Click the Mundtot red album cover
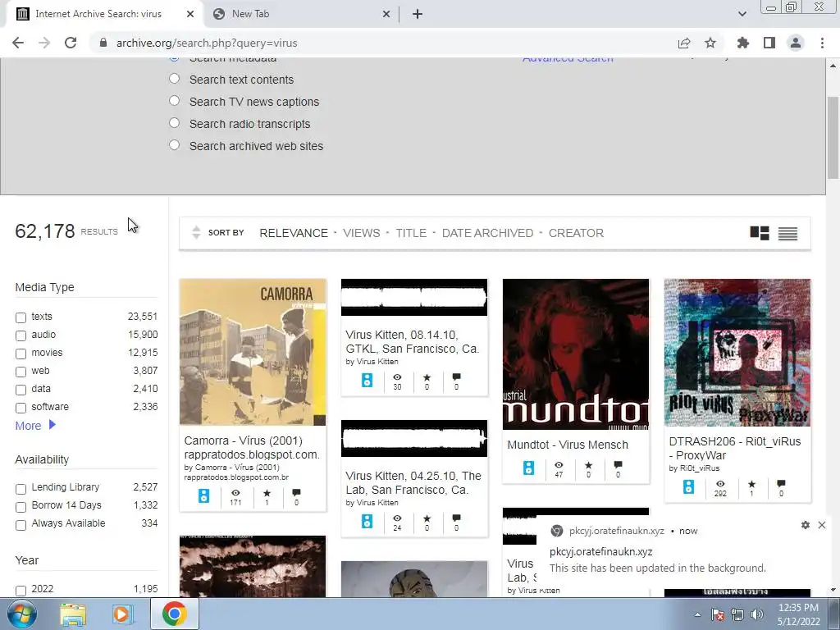 point(575,354)
